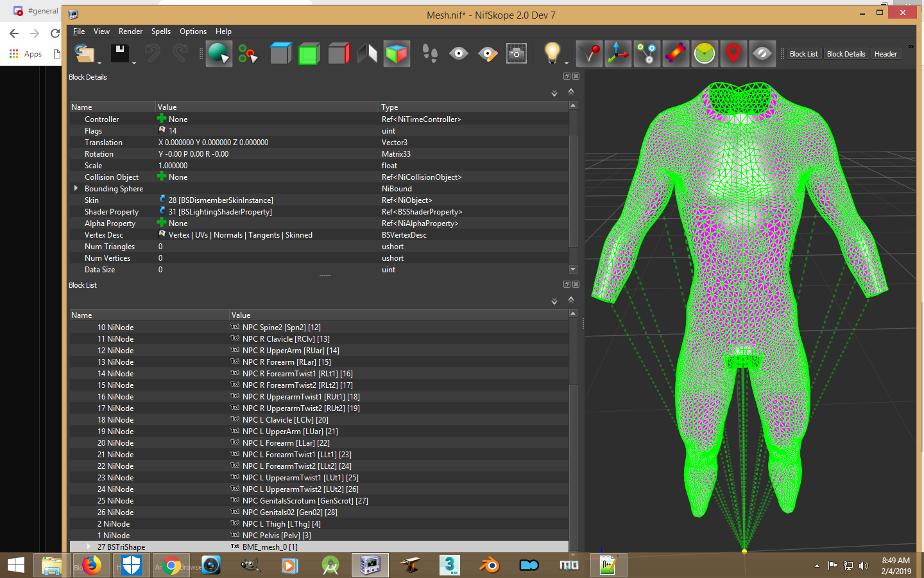The width and height of the screenshot is (924, 578).
Task: Toggle the show axes arrows
Action: pyautogui.click(x=618, y=53)
